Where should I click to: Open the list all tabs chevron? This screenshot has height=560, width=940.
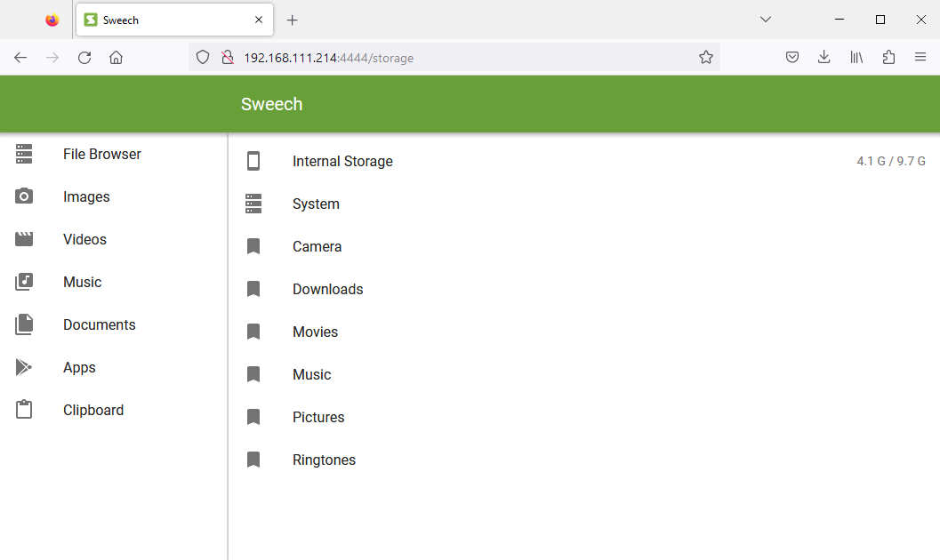(x=766, y=20)
